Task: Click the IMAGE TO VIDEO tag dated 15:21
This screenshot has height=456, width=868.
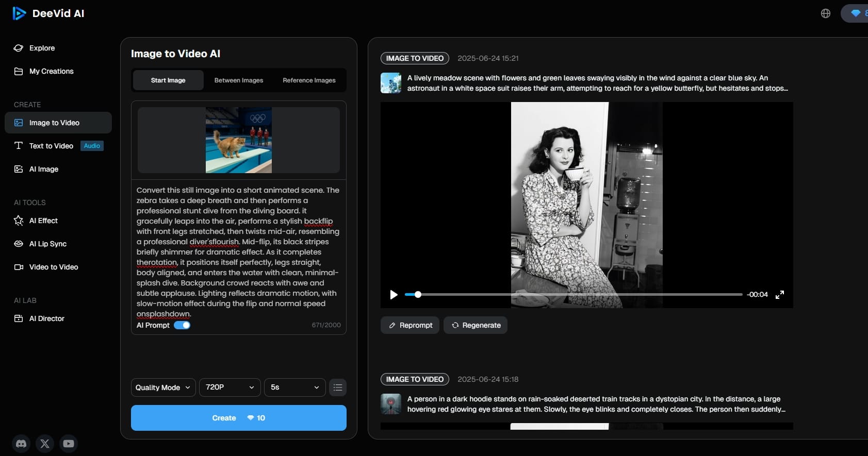Action: 415,58
